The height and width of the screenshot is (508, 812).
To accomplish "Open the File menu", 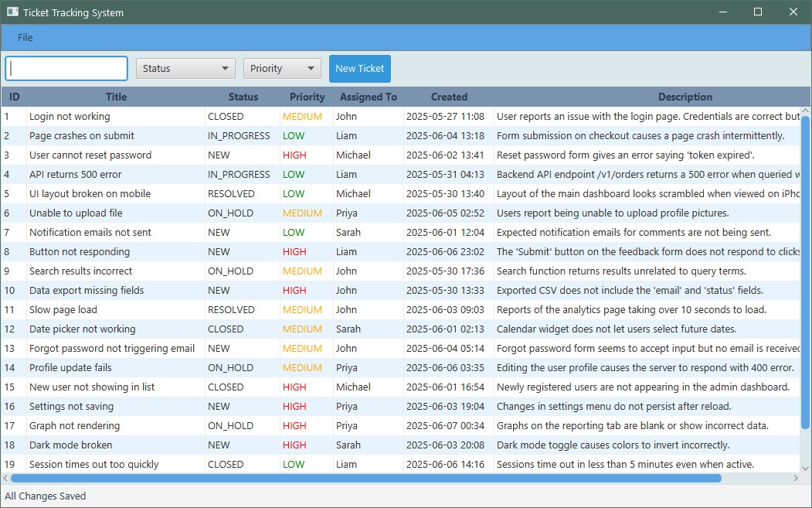I will coord(25,37).
